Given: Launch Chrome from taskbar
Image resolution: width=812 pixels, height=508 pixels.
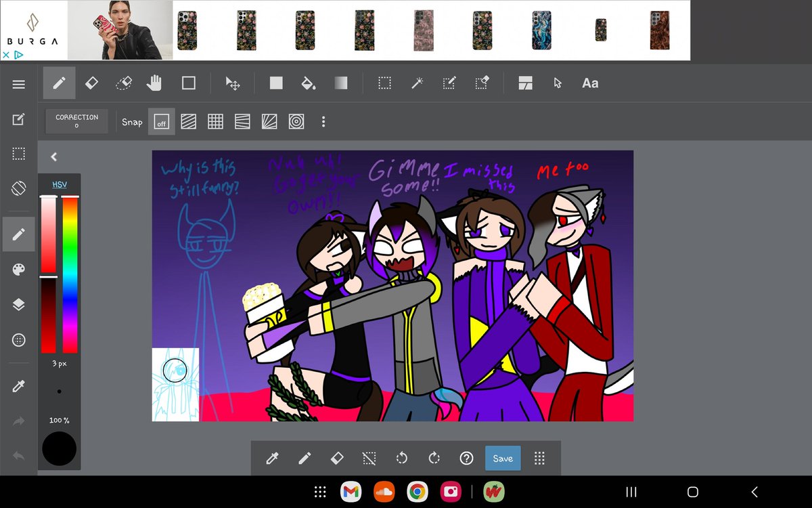Looking at the screenshot, I should click(x=417, y=492).
